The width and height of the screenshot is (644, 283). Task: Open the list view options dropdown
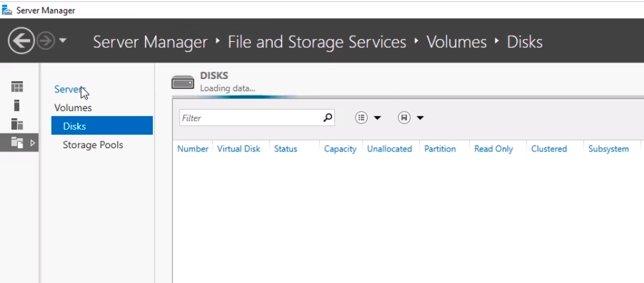368,118
